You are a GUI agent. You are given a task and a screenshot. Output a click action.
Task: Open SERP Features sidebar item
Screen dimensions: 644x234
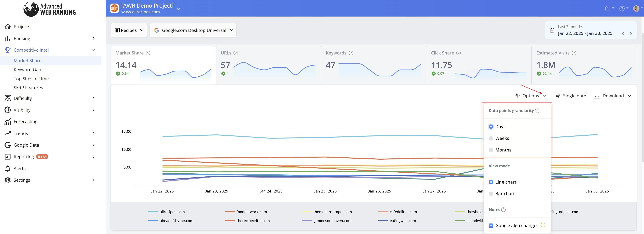coord(28,88)
